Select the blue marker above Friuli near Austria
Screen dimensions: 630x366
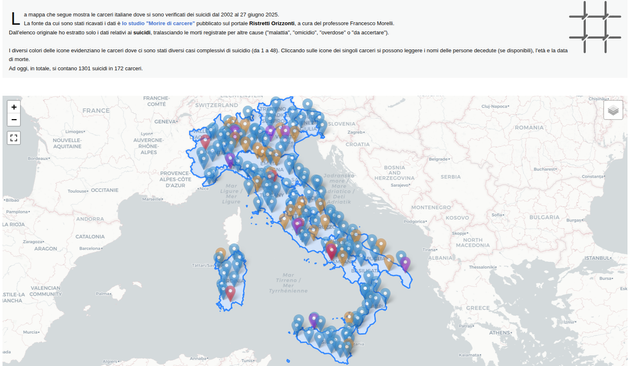[x=307, y=106]
